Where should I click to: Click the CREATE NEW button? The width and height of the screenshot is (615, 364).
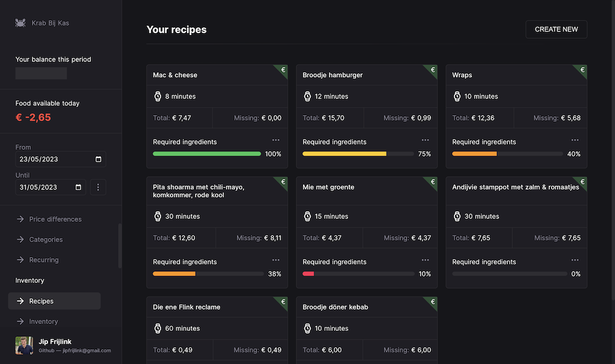[x=556, y=29]
